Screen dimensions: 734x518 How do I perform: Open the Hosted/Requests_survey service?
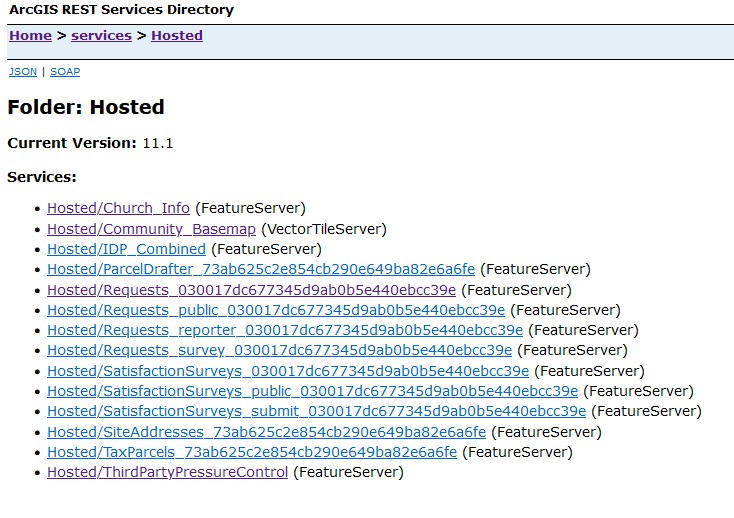pos(279,350)
